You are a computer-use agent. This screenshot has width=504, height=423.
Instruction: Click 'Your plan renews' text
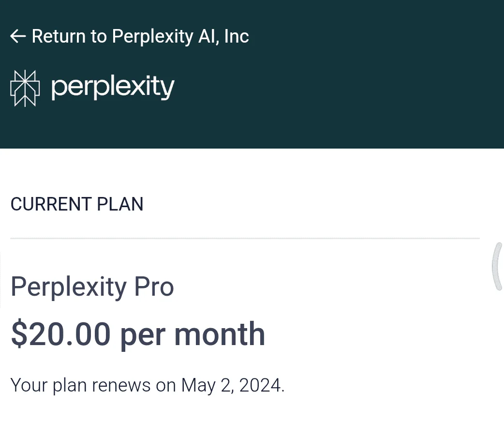click(80, 385)
